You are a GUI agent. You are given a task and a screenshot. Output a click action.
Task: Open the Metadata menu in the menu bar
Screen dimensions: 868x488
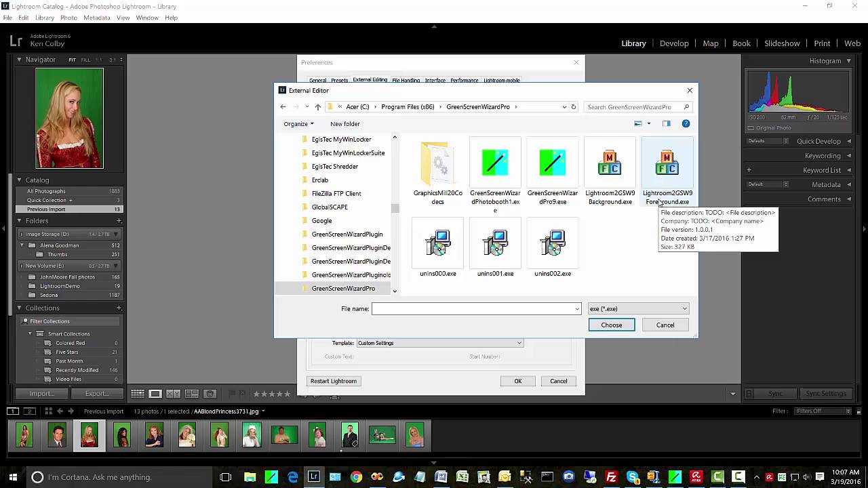[x=97, y=18]
